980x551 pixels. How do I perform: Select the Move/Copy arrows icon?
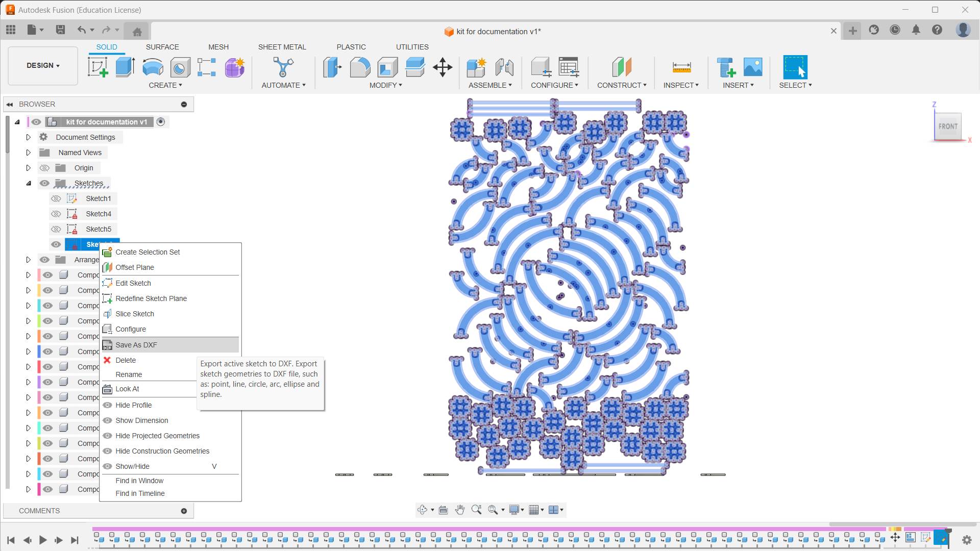[443, 67]
